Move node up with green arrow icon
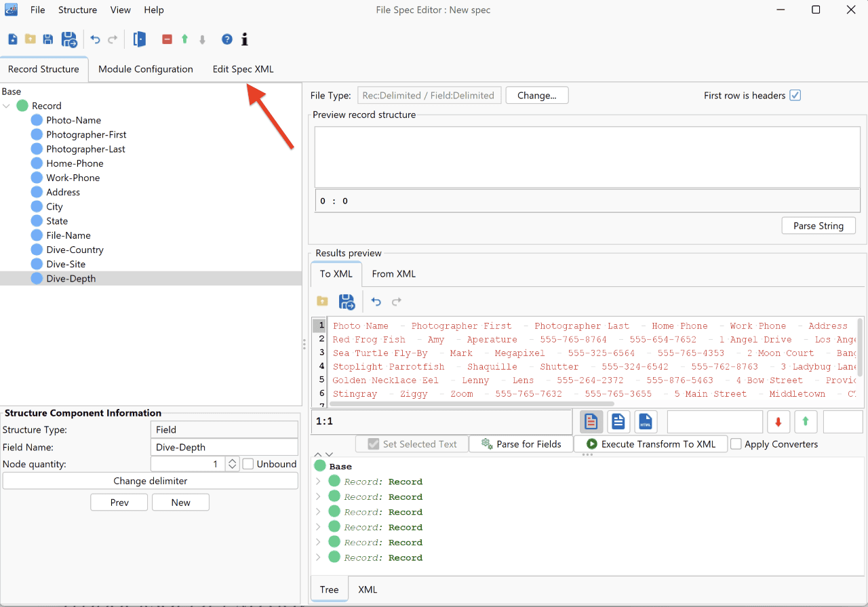This screenshot has height=607, width=868. (x=184, y=39)
